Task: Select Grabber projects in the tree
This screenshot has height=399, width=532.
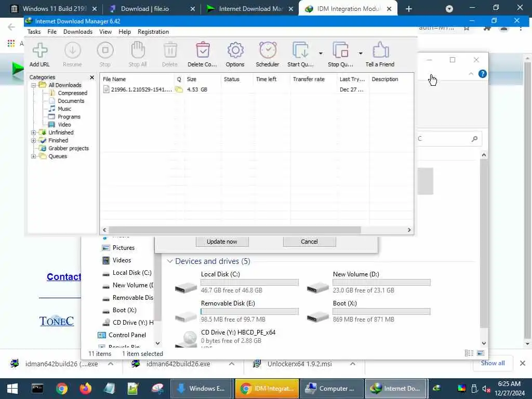Action: click(x=68, y=148)
